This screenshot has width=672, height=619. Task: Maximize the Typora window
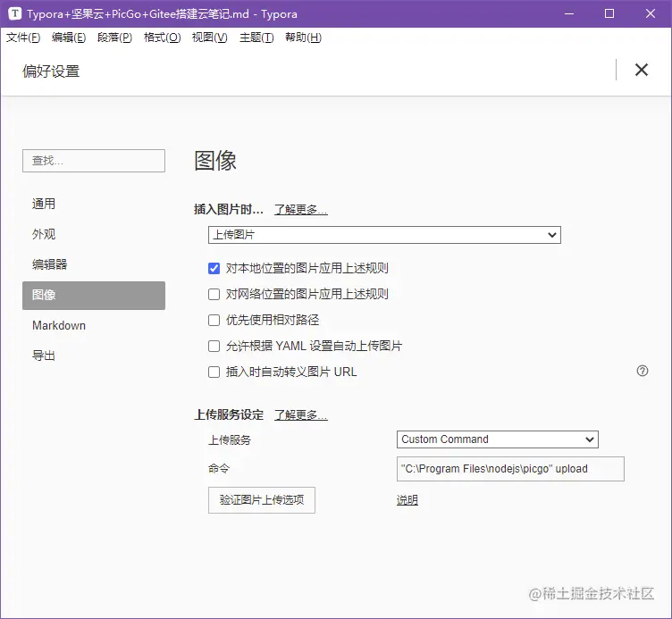(x=609, y=13)
